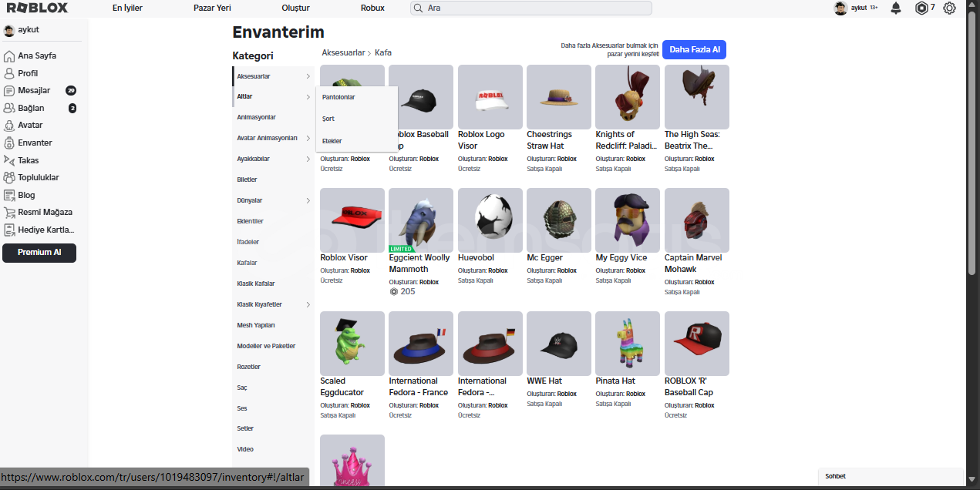The width and height of the screenshot is (980, 490).
Task: Expand the Ayakkabılar category arrow
Action: click(308, 159)
